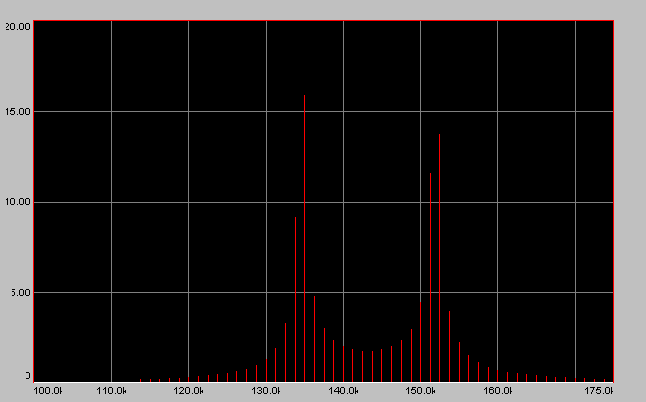The height and width of the screenshot is (402, 646).
Task: Click the 130.0k x-axis label
Action: pyautogui.click(x=266, y=390)
